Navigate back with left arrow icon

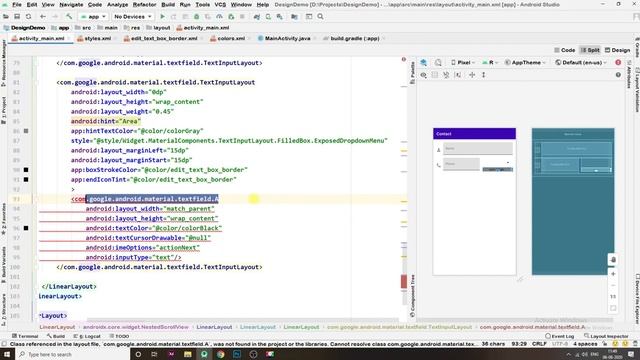pos(43,17)
